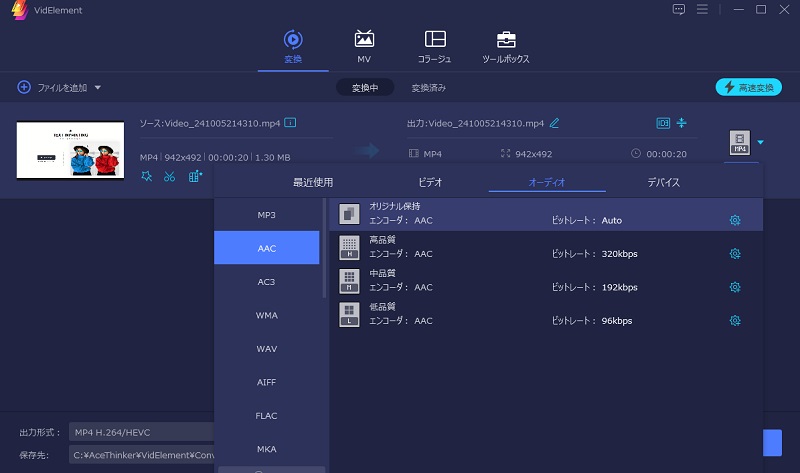This screenshot has height=473, width=800.
Task: Choose AC3 in the format list
Action: tap(266, 282)
